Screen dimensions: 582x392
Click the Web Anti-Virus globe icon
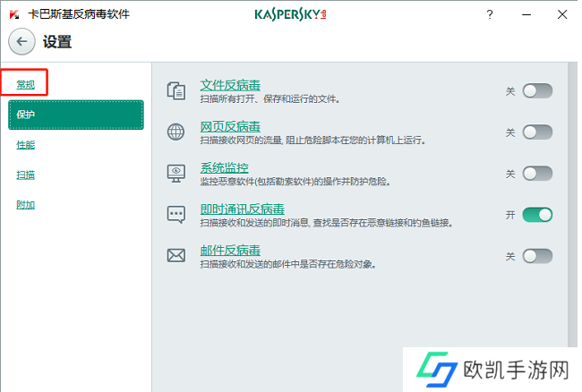pyautogui.click(x=175, y=132)
